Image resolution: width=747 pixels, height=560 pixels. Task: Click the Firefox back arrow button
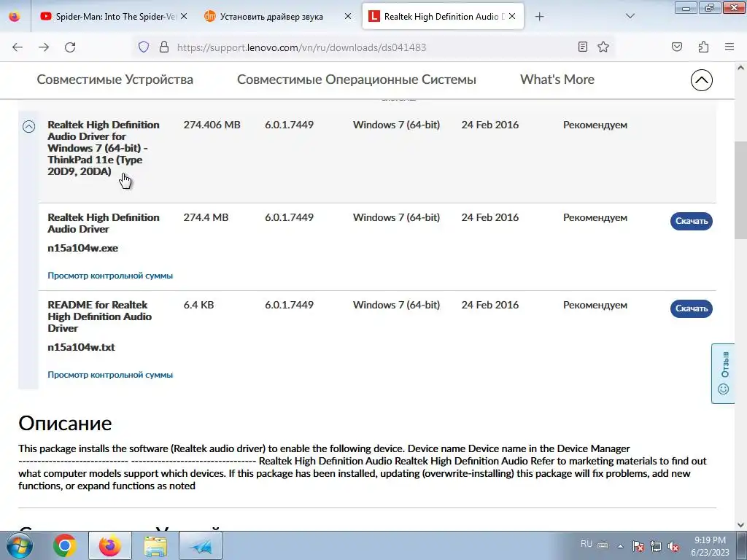18,47
